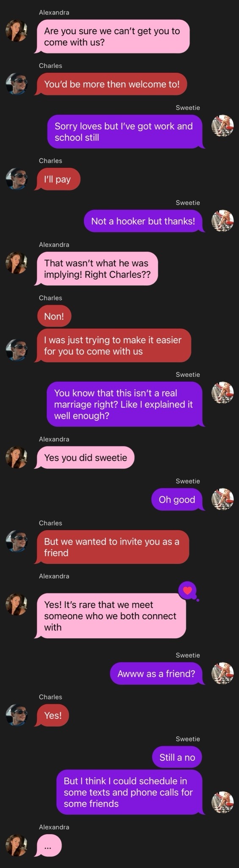Select "That wasn't what he was implying!" message
Screen dimensions: 239x868
(x=97, y=269)
